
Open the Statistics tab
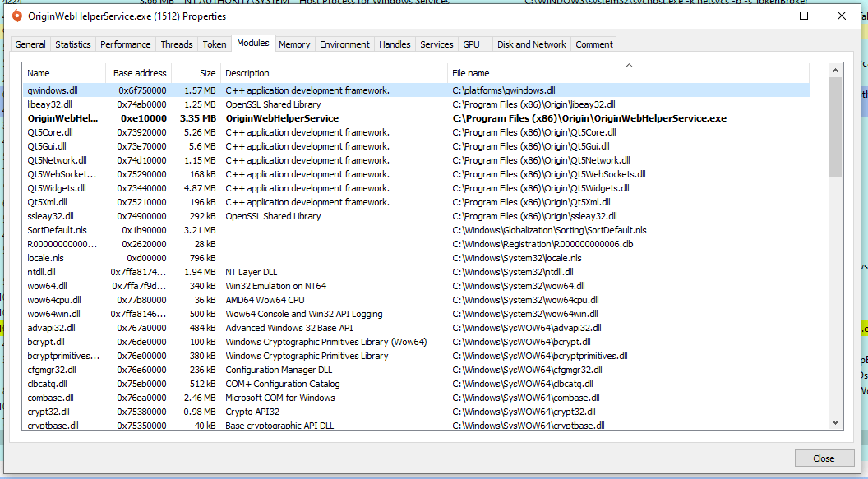pyautogui.click(x=73, y=44)
